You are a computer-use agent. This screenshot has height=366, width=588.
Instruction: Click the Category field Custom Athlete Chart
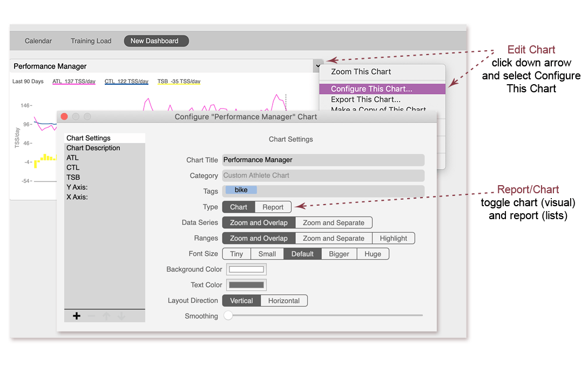323,175
